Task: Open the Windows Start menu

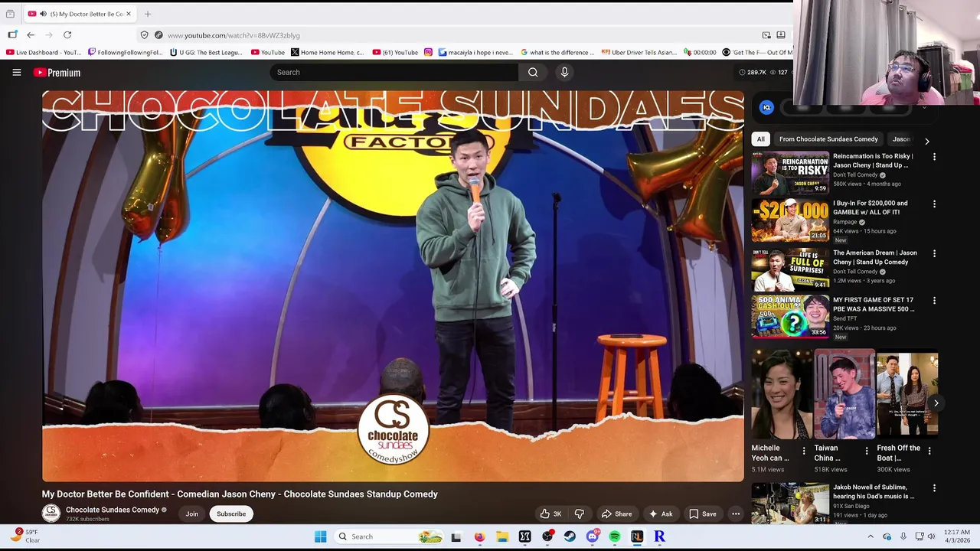Action: pyautogui.click(x=320, y=536)
